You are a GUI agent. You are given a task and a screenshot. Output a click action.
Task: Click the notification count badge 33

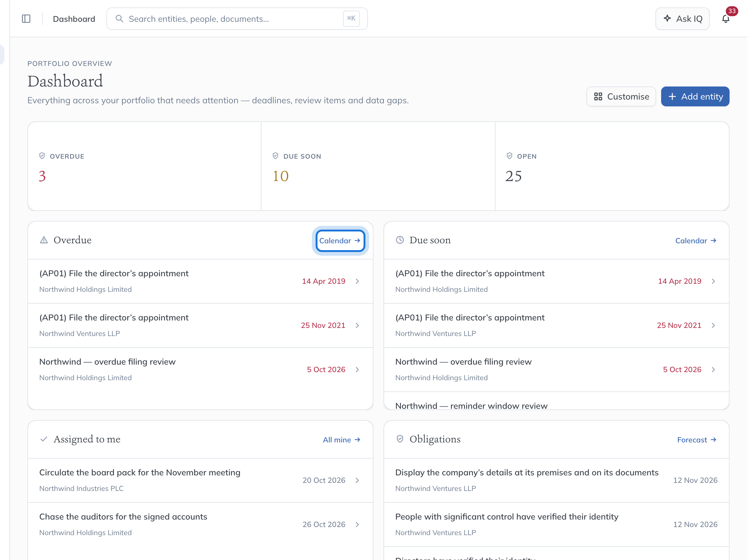point(732,11)
